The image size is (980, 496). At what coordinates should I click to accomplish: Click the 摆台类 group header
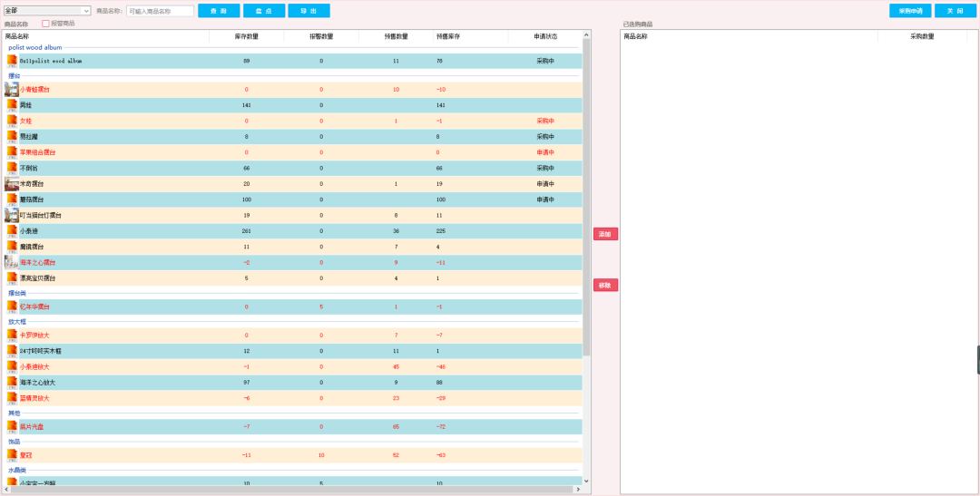17,293
